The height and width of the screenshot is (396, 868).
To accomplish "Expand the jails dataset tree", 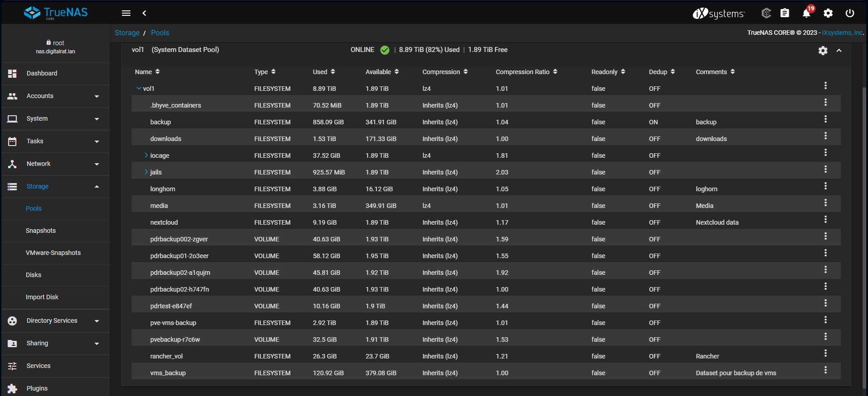I will [x=146, y=172].
